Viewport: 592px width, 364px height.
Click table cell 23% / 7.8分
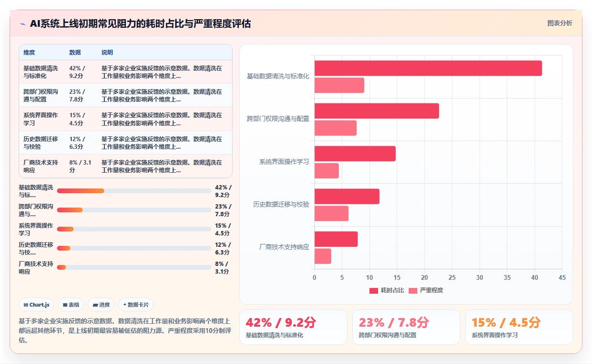(x=77, y=95)
